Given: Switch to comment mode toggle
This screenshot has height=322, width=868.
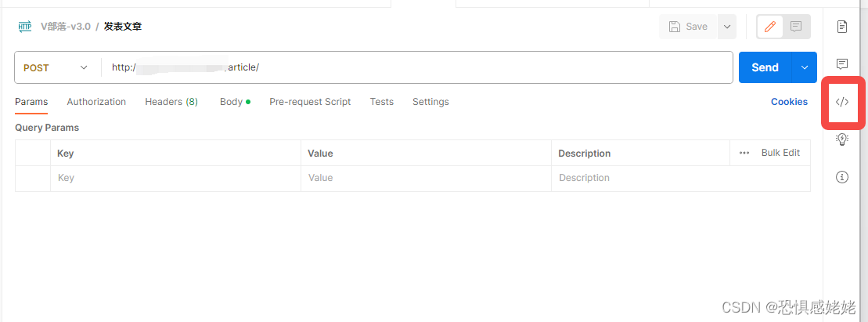Looking at the screenshot, I should pos(796,27).
